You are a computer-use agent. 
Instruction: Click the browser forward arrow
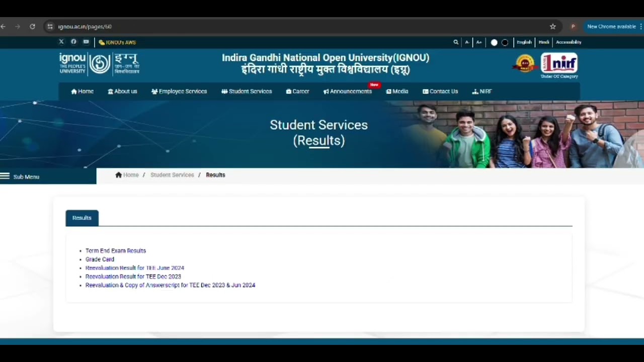[18, 27]
